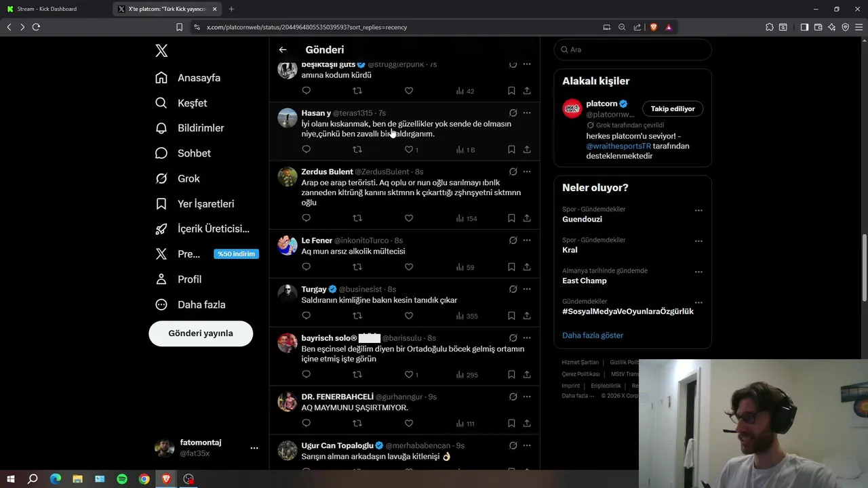The image size is (868, 488).
Task: Open more options for Zerdus Bulent's post
Action: (x=527, y=172)
